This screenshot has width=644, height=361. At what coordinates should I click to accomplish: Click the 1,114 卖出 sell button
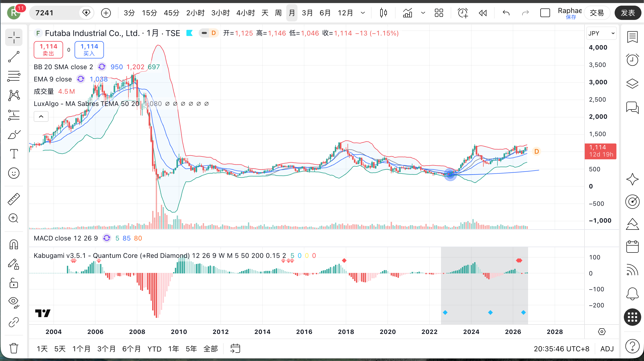(49, 50)
